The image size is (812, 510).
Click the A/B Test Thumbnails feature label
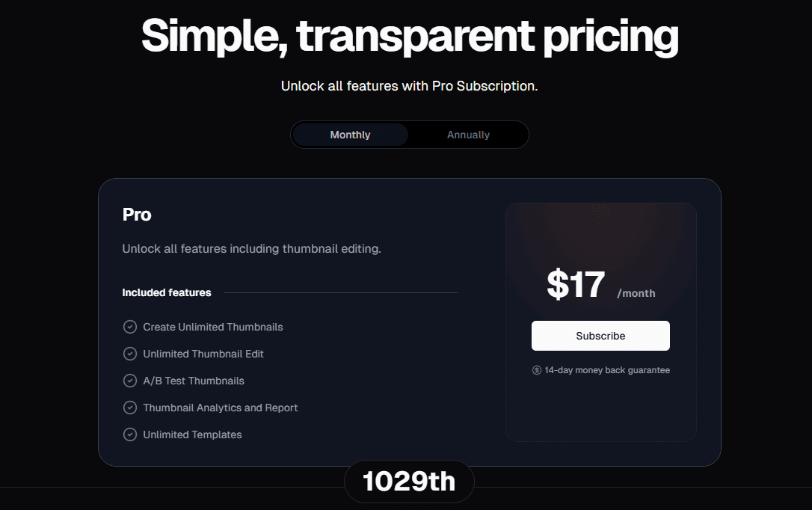[194, 381]
